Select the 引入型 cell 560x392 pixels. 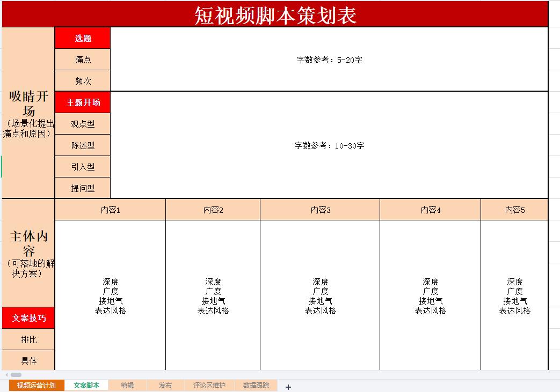[83, 166]
